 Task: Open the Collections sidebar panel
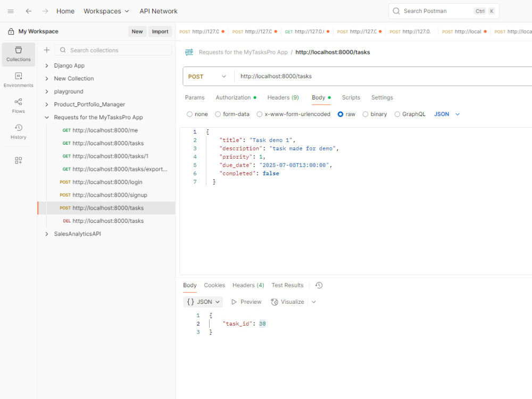(18, 54)
